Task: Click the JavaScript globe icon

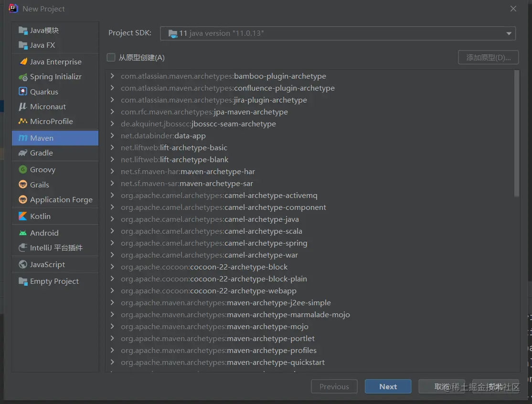Action: point(23,264)
